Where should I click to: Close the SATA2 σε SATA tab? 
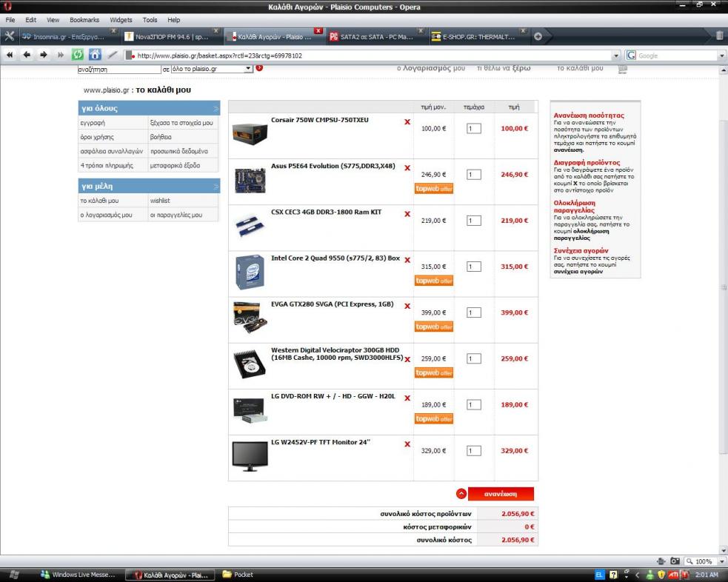click(x=421, y=30)
